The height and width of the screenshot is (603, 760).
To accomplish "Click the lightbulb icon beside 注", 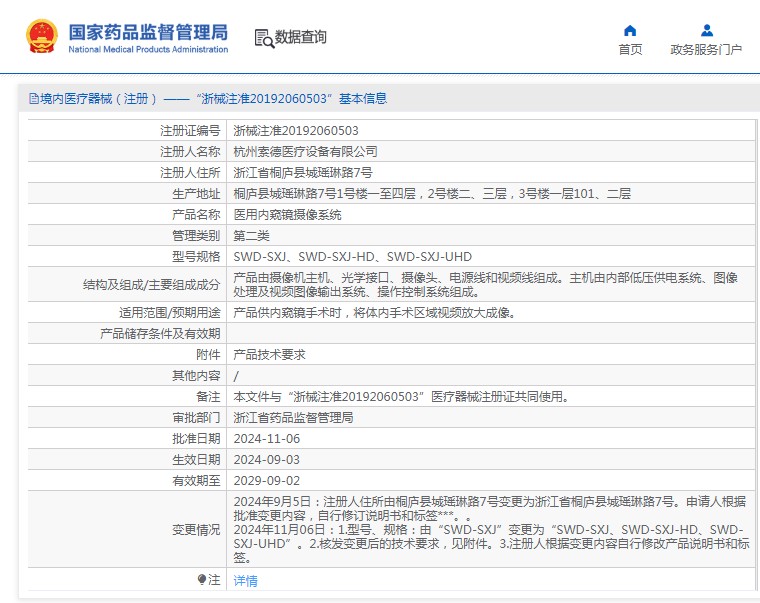I will (202, 579).
